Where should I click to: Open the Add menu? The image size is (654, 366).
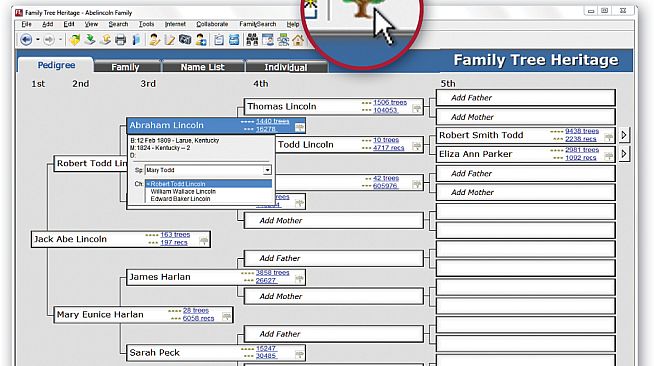(48, 24)
